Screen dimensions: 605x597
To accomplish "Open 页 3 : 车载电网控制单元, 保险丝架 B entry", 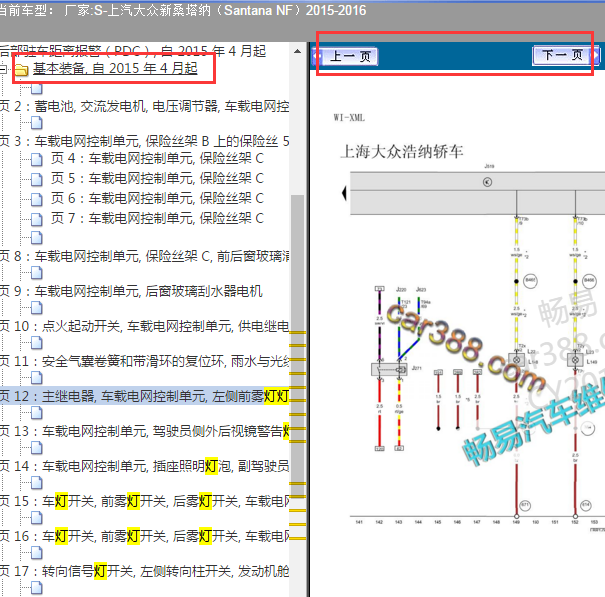I will 144,141.
